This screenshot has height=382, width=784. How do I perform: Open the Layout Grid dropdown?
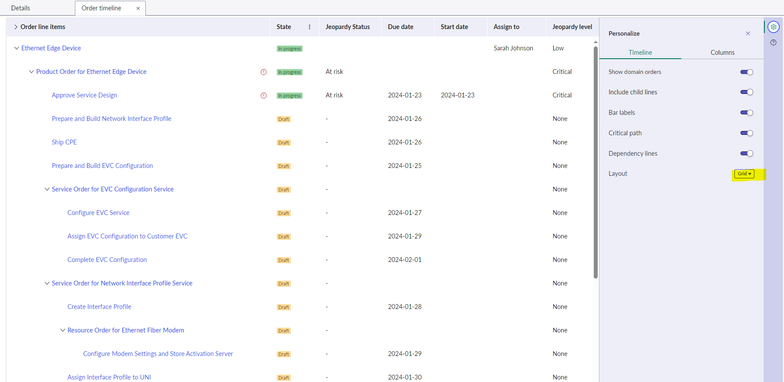[x=744, y=174]
